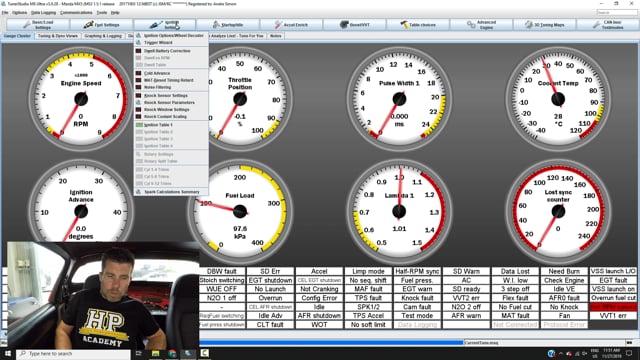
Task: Switch to Graphing & Logging tab
Action: [x=103, y=36]
